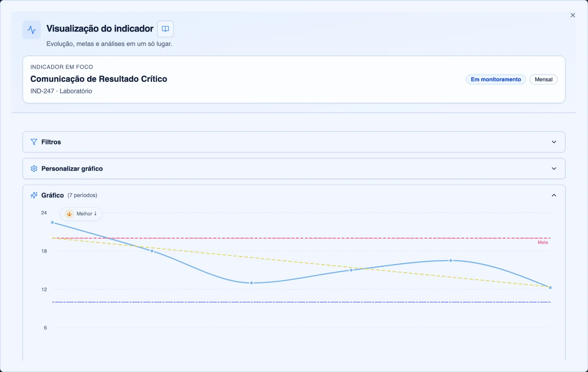Viewport: 588px width, 372px height.
Task: Click the y-axis value 12
Action: point(44,290)
